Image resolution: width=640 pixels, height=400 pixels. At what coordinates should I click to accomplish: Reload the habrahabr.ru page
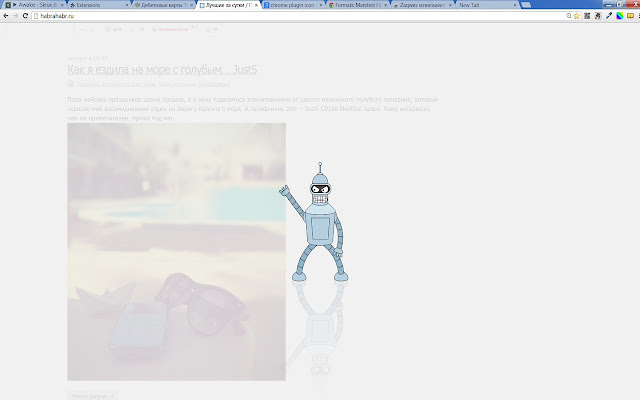25,16
